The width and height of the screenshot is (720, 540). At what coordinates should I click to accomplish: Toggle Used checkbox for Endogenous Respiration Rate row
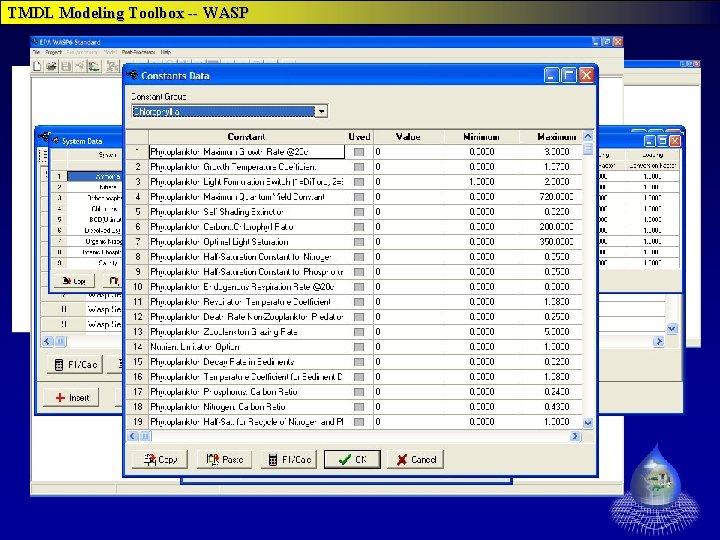[359, 287]
